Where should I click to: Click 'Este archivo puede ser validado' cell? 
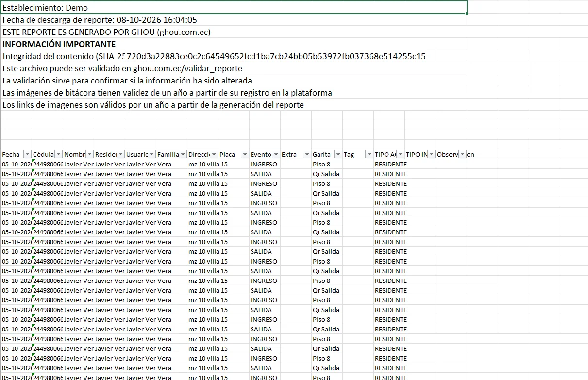click(x=234, y=68)
